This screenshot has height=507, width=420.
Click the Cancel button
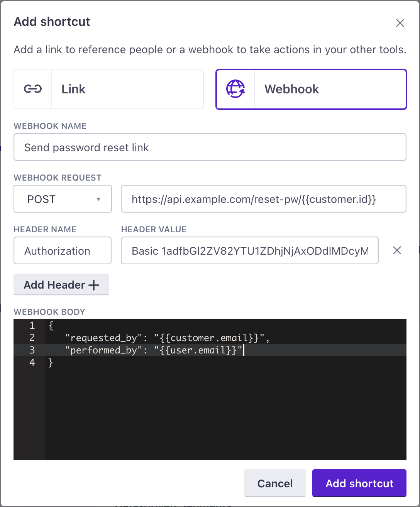coord(275,483)
